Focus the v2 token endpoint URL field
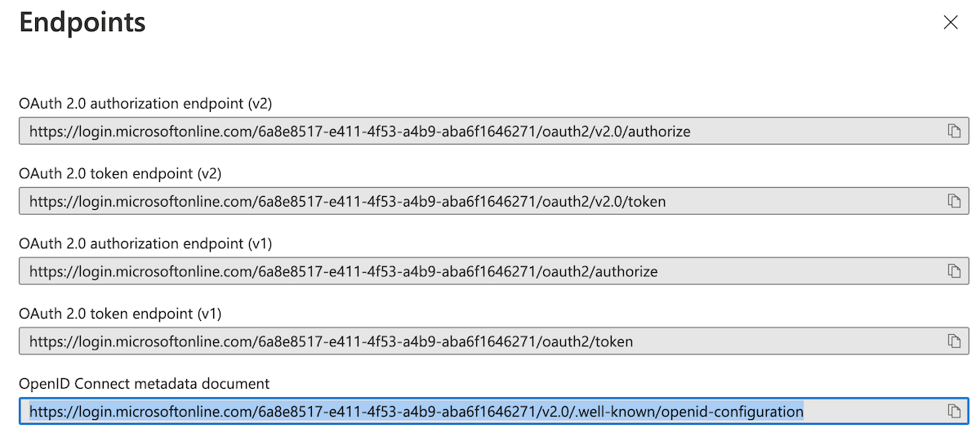 (494, 201)
